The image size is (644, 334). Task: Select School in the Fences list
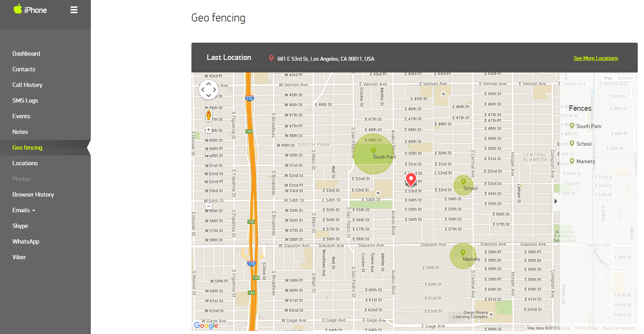tap(581, 144)
